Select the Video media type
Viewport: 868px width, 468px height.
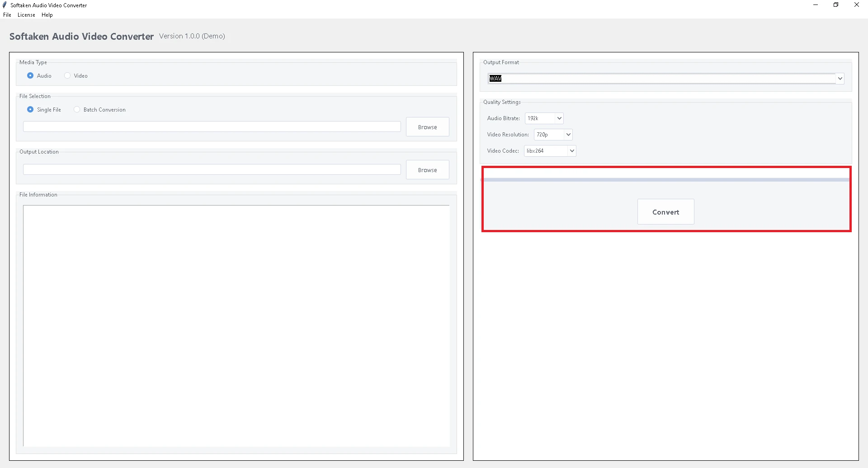tap(67, 75)
